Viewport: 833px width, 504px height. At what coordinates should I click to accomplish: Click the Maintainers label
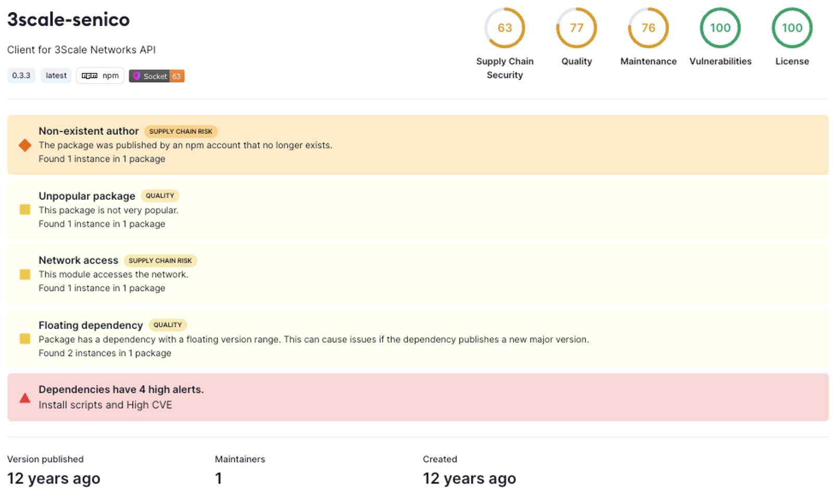(x=240, y=459)
